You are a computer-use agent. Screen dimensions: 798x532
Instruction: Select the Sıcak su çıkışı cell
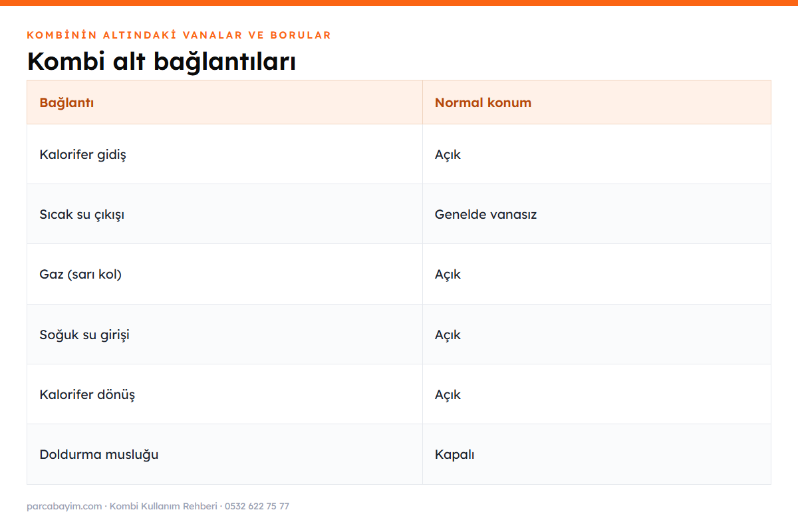click(x=225, y=214)
